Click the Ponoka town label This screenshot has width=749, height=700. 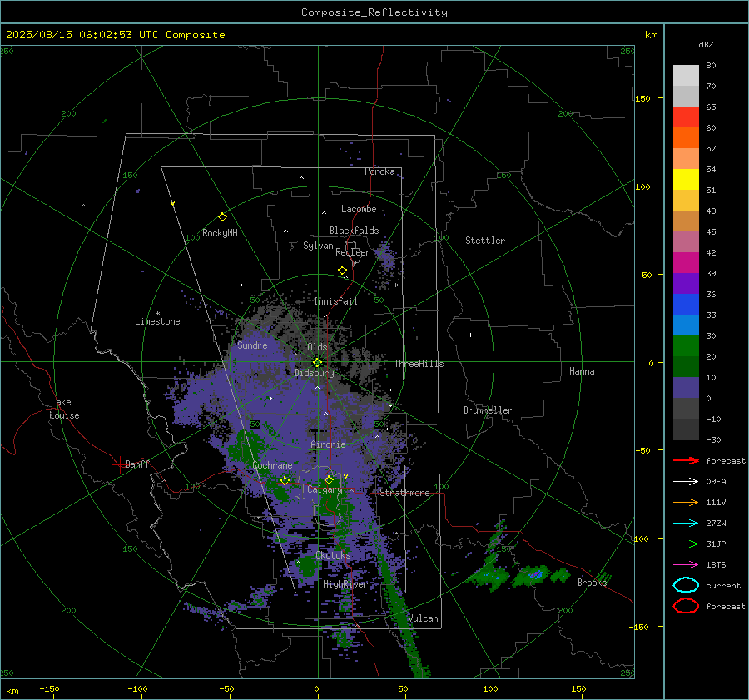coord(379,171)
